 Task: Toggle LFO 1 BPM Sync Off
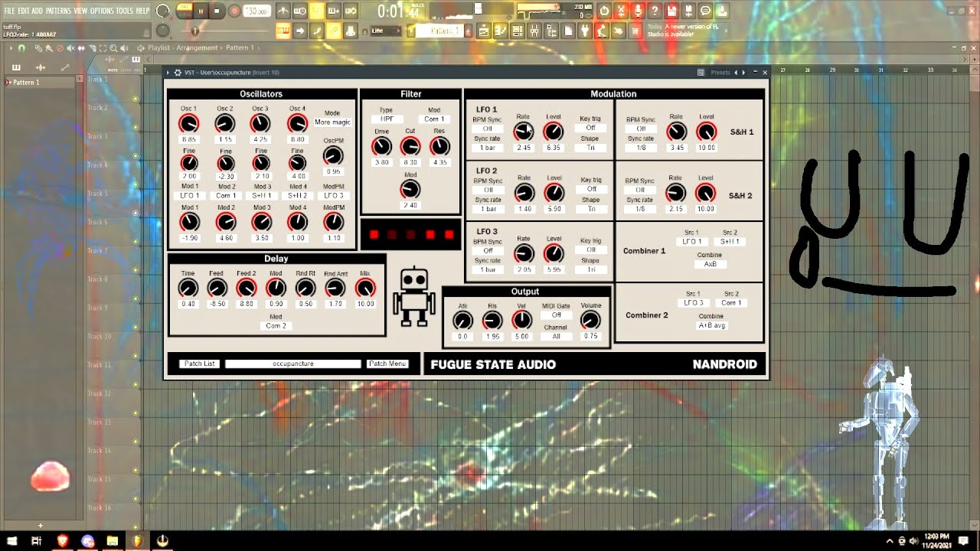488,129
